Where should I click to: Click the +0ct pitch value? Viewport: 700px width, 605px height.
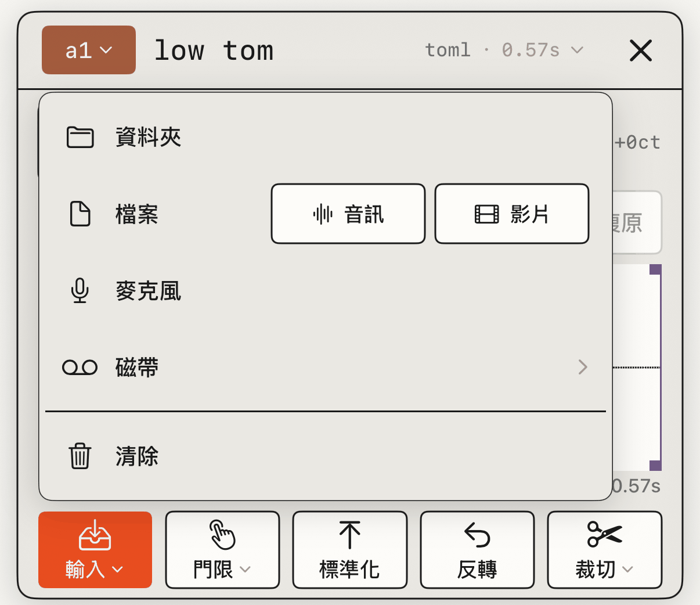point(637,142)
